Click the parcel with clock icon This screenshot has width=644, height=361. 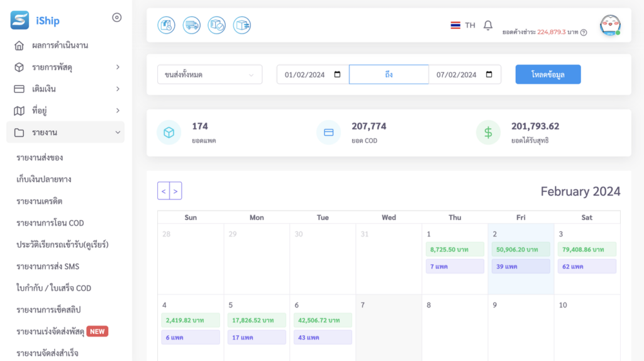166,25
